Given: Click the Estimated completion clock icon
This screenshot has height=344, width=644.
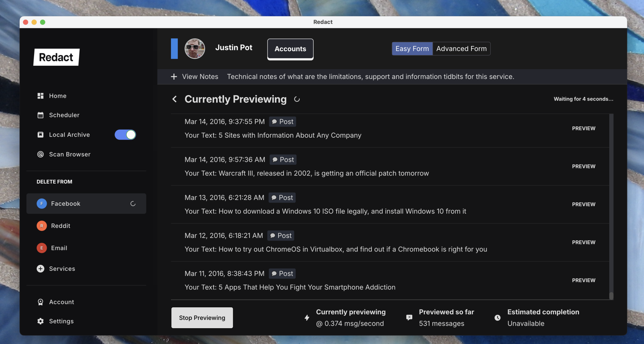Looking at the screenshot, I should (497, 318).
